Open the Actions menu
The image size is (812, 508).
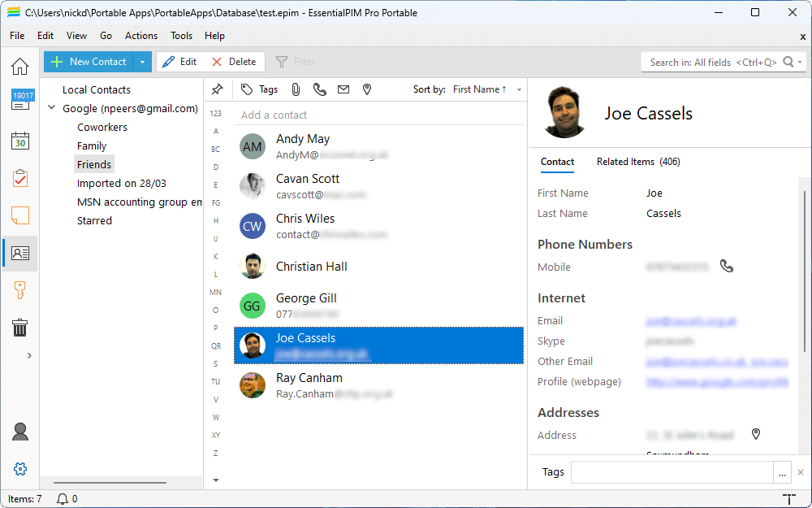coord(141,36)
